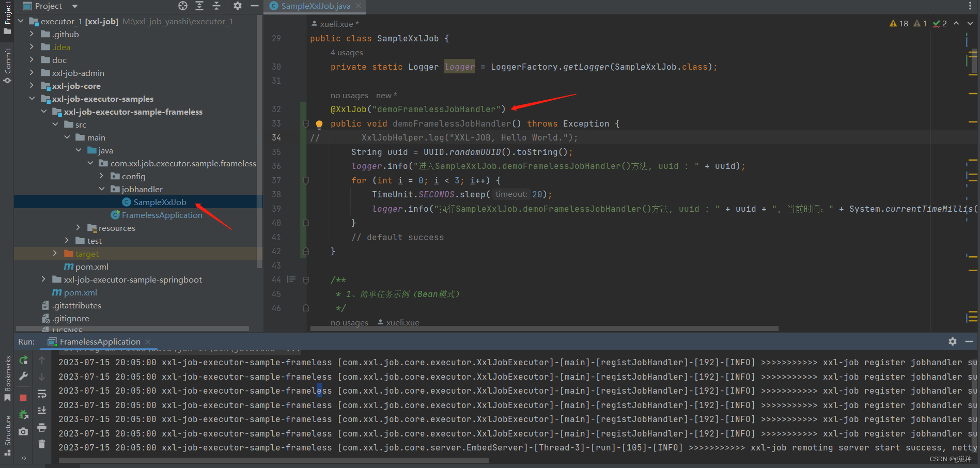Screen dimensions: 980x468
Task: Expand target folder
Action: tap(55, 254)
